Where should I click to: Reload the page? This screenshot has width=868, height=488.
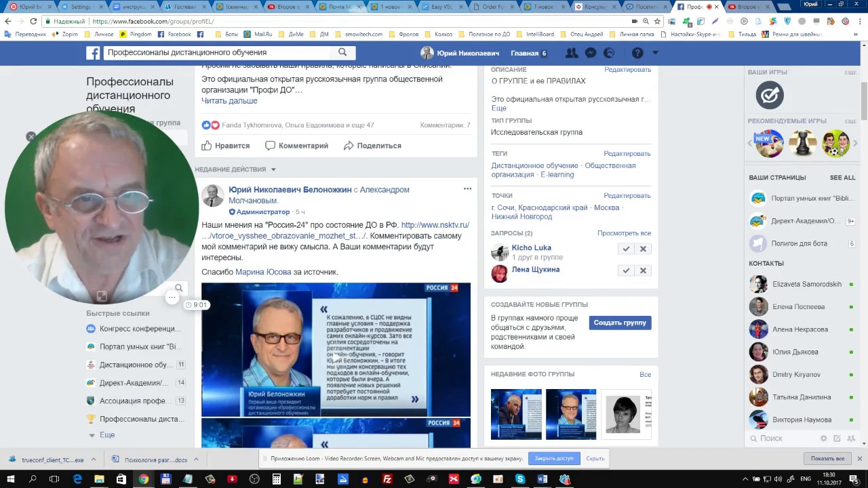(33, 21)
